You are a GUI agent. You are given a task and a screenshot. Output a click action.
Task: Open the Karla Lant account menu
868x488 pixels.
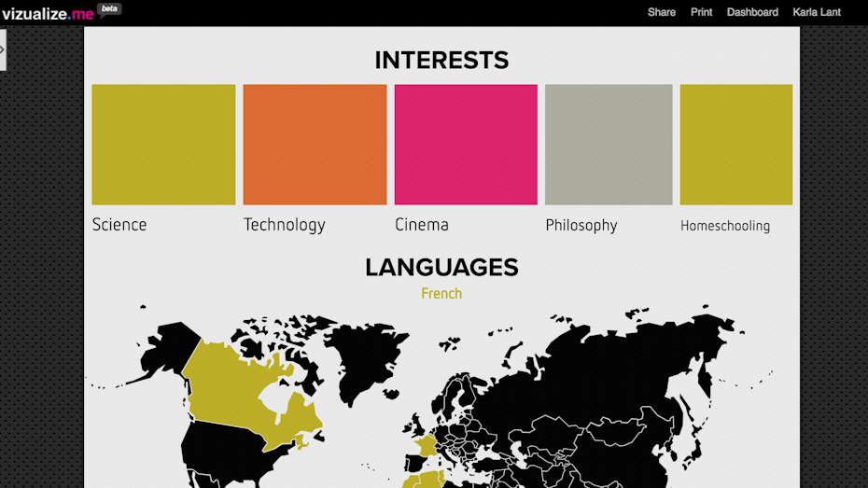(x=817, y=12)
